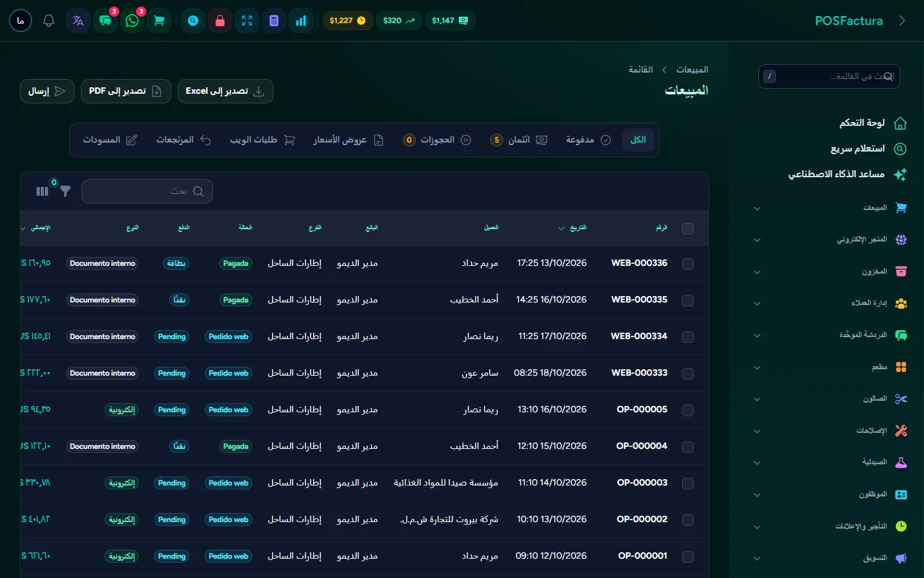Open the bar chart statistics icon
This screenshot has width=924, height=578.
[x=301, y=21]
